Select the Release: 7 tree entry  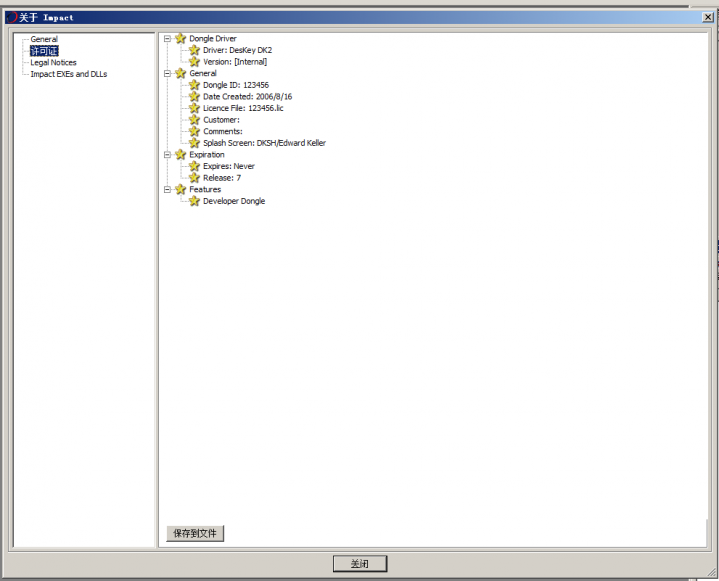point(221,178)
